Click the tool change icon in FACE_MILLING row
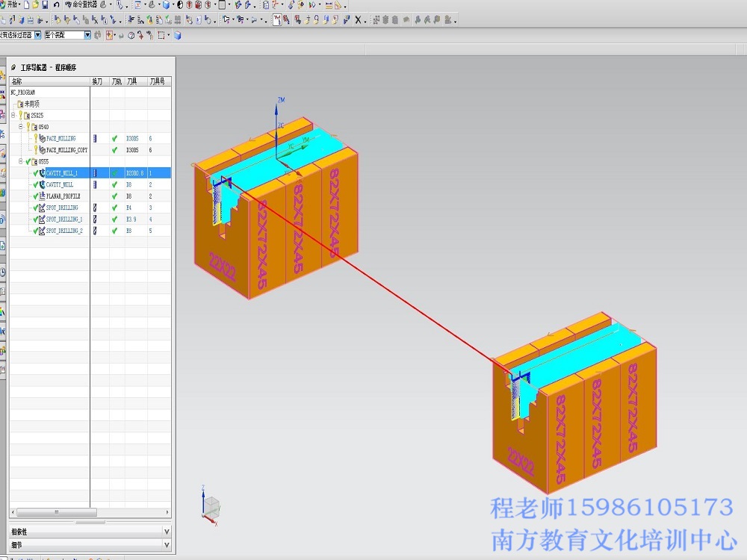 click(95, 139)
